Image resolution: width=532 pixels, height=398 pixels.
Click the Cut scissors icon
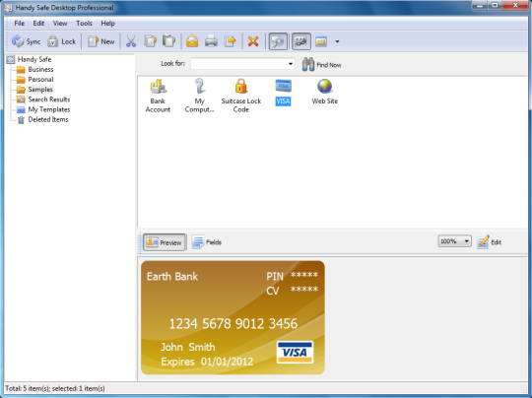click(x=131, y=41)
